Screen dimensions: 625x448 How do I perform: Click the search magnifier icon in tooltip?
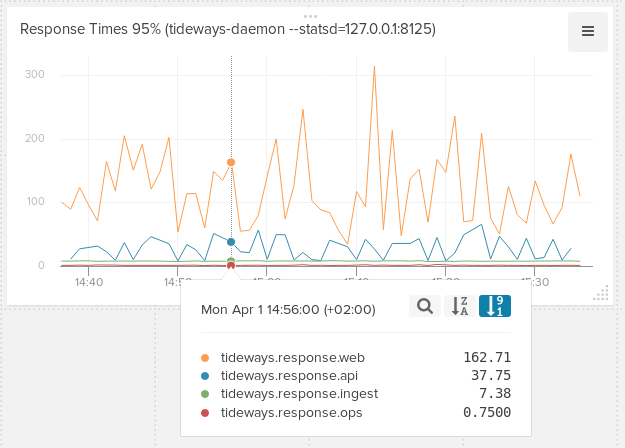(x=425, y=306)
